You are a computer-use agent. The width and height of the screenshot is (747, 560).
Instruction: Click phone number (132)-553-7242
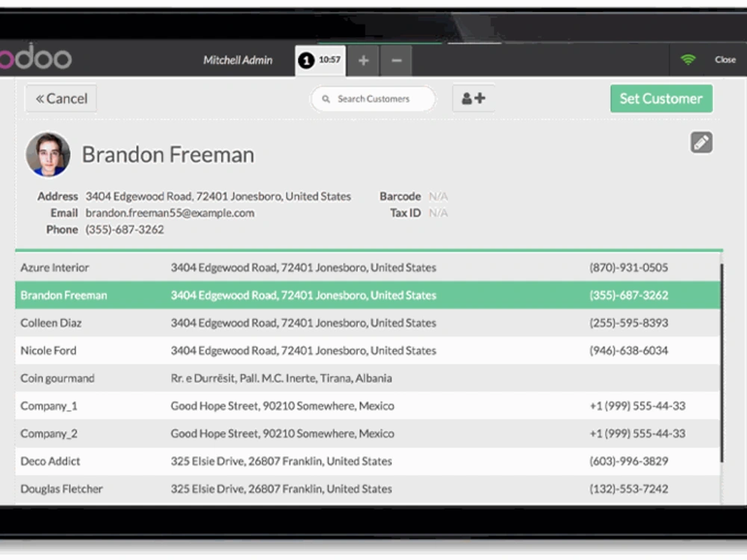tap(628, 488)
